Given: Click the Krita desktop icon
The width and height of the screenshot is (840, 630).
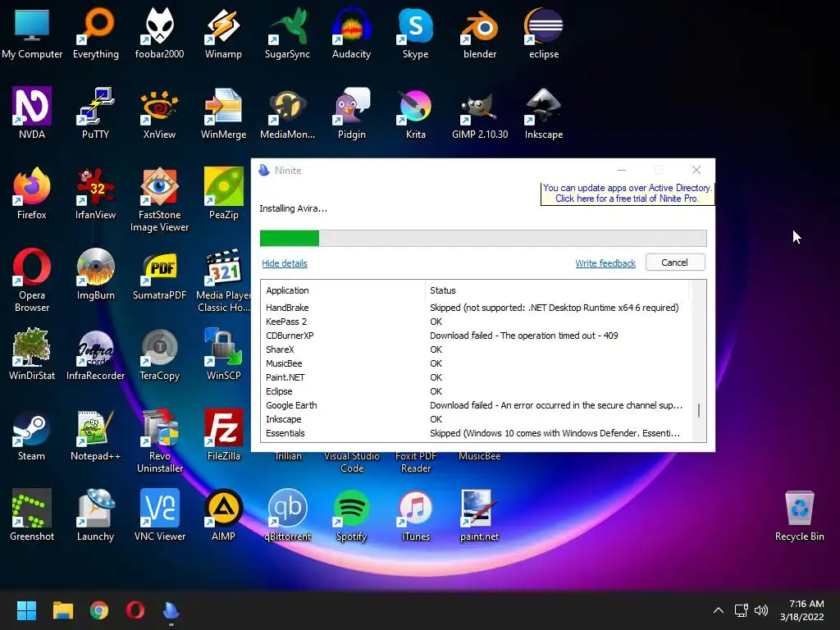Looking at the screenshot, I should click(x=416, y=112).
